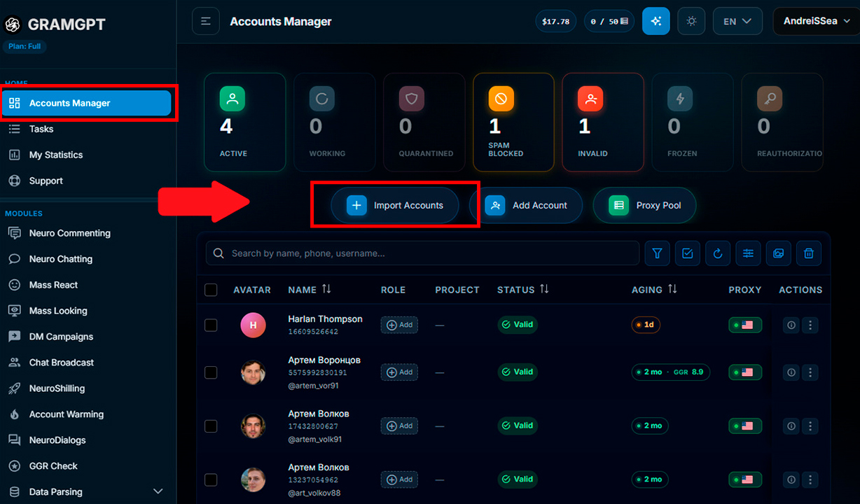Show info for Артем Воронцов account
The height and width of the screenshot is (504, 860).
pos(791,372)
